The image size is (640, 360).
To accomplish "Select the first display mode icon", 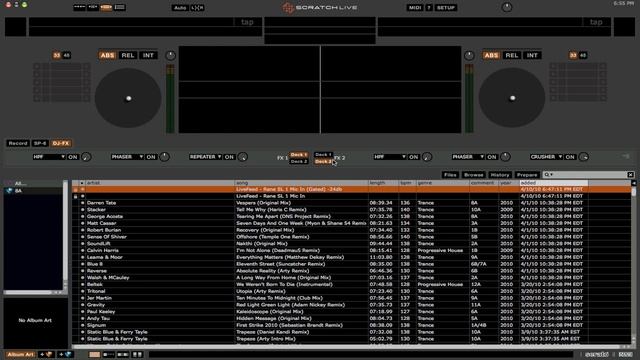I will [79, 7].
